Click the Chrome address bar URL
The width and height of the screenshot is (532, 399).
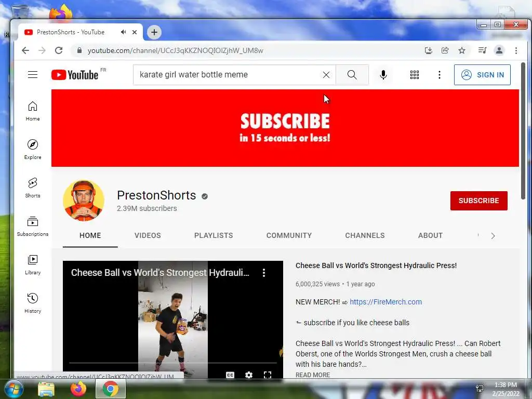(176, 50)
